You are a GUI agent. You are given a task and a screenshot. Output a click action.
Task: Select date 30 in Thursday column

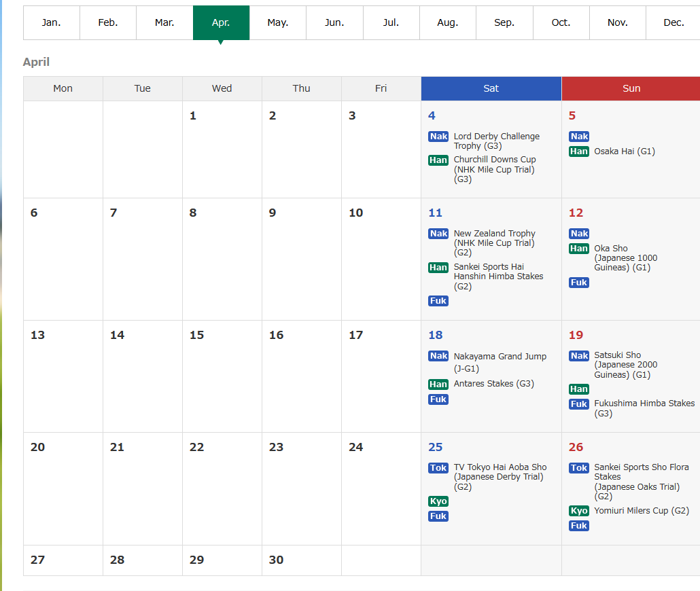(277, 560)
